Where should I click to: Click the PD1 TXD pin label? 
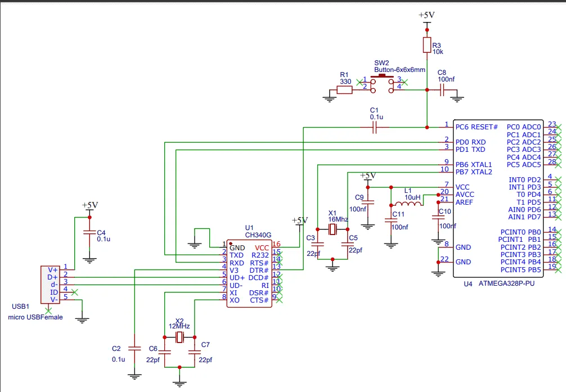470,150
